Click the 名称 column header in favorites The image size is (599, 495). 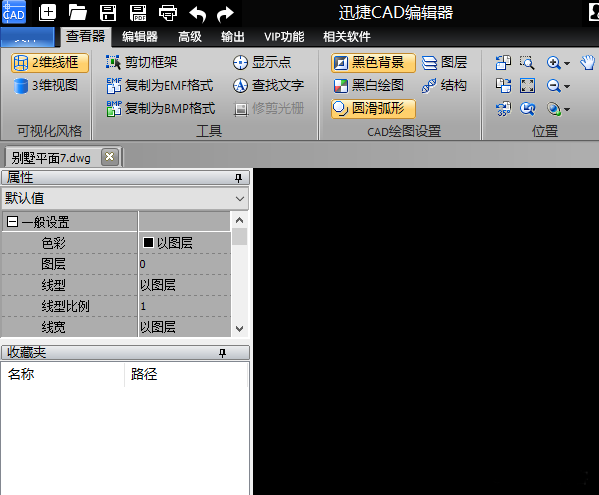click(63, 374)
